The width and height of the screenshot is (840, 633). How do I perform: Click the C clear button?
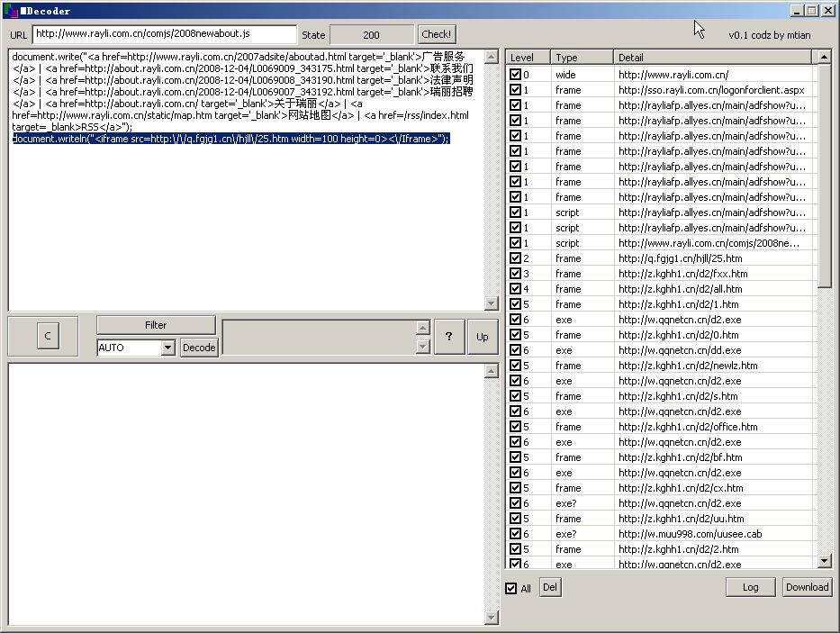47,337
